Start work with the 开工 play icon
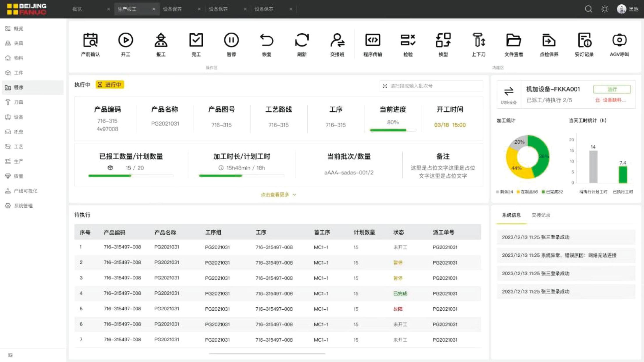The image size is (644, 362). pos(125,40)
